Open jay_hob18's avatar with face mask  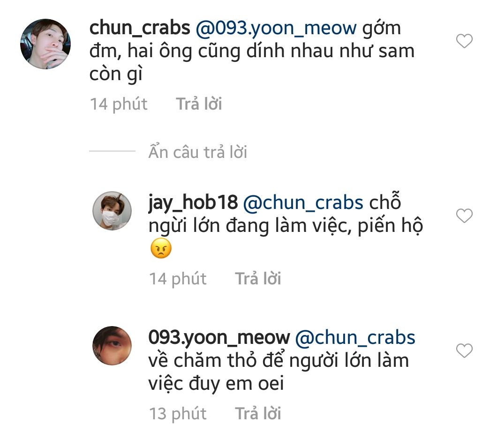[112, 210]
